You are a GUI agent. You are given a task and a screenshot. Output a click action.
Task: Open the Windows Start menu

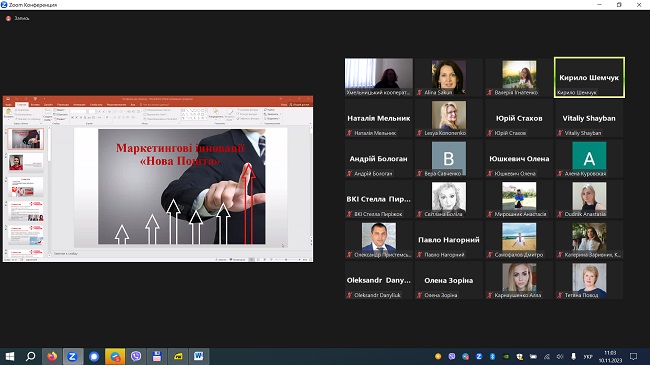pyautogui.click(x=10, y=356)
